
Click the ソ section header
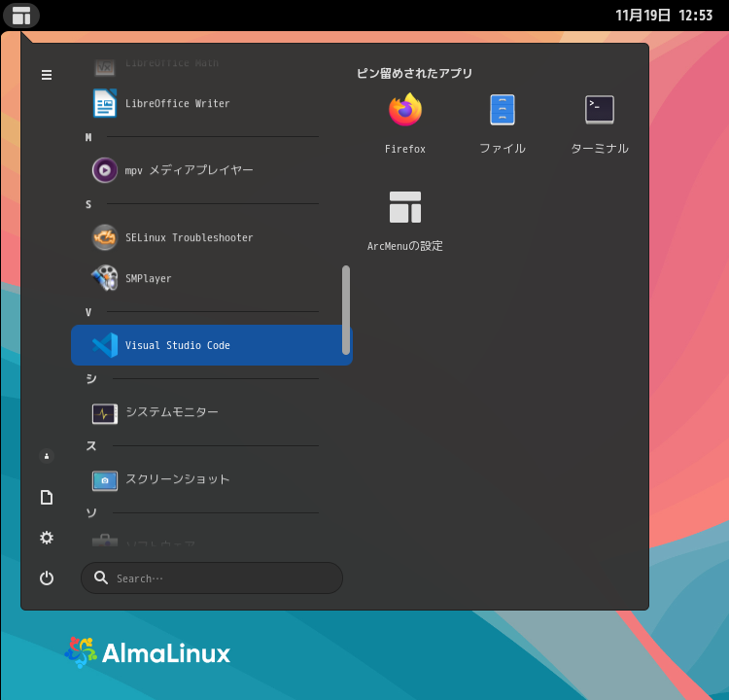(x=91, y=513)
